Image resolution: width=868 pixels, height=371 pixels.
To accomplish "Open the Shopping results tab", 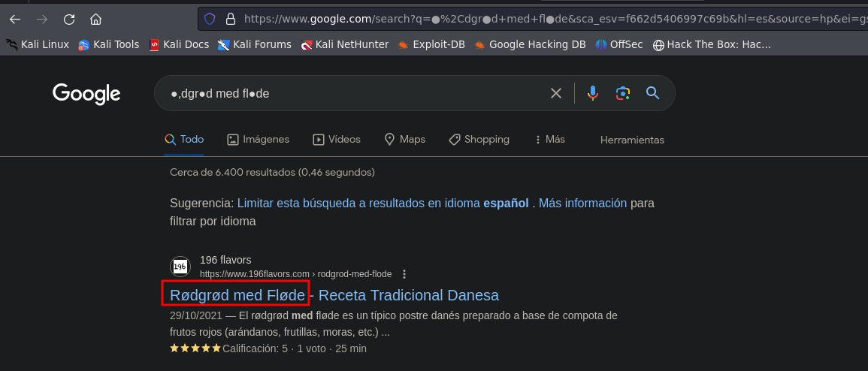I will [x=479, y=140].
